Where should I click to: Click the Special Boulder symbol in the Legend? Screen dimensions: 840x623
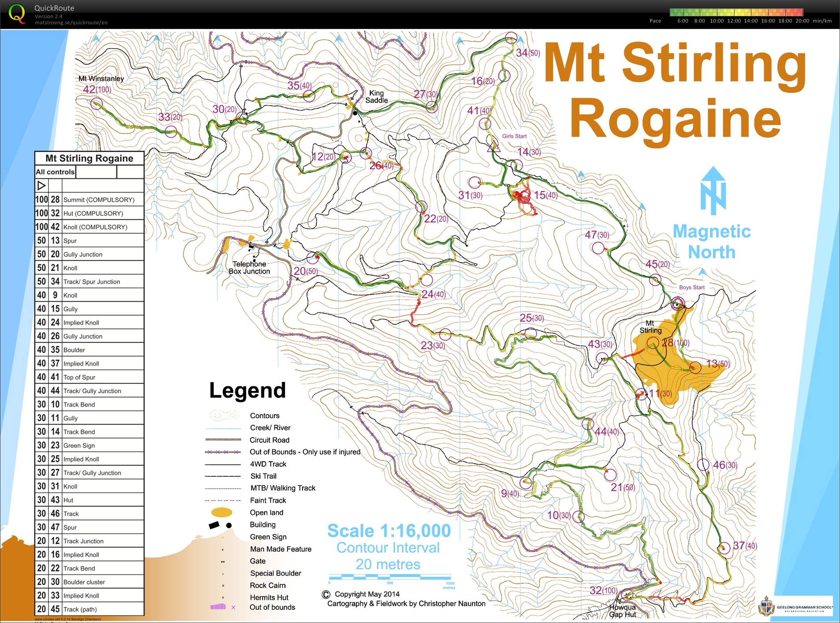pyautogui.click(x=223, y=573)
